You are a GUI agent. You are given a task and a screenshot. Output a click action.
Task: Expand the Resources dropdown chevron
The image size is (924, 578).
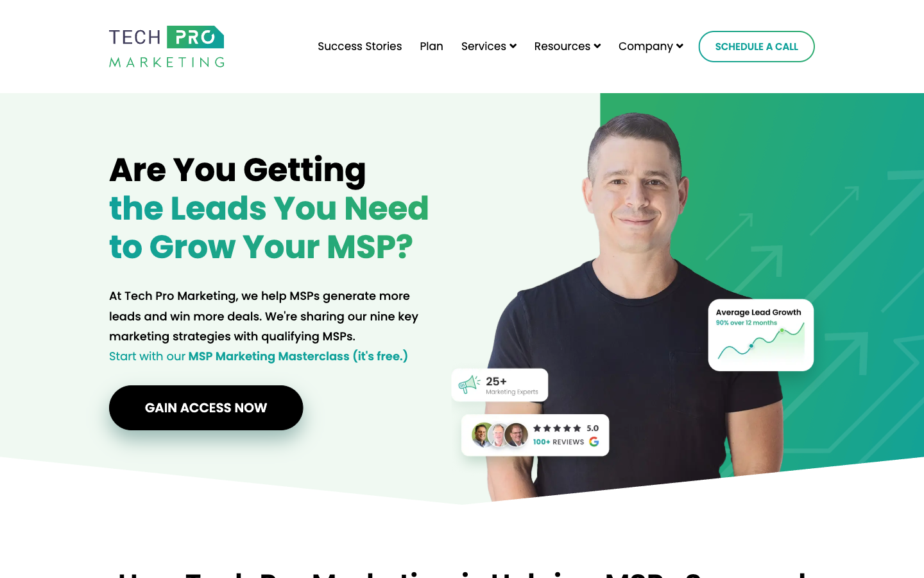click(597, 46)
